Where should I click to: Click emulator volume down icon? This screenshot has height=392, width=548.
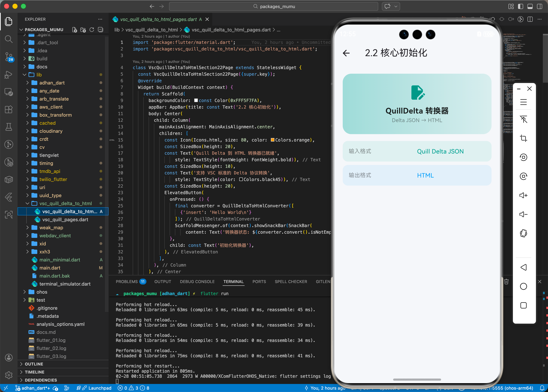tap(523, 214)
